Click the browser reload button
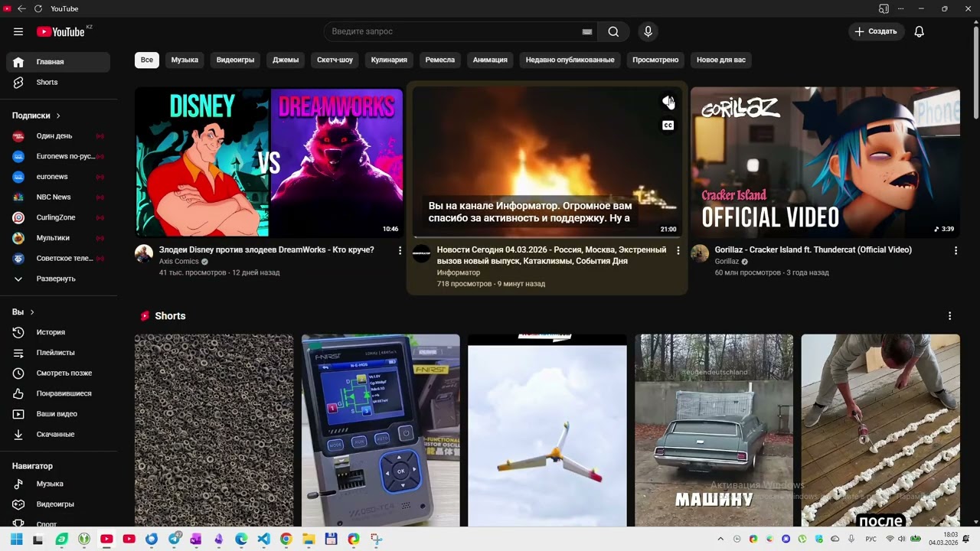The height and width of the screenshot is (551, 980). tap(38, 8)
